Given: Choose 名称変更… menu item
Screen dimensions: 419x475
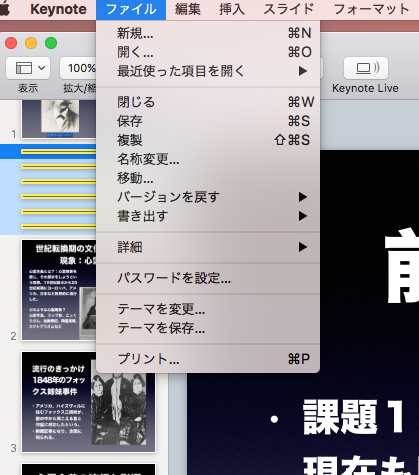Looking at the screenshot, I should click(x=208, y=159).
